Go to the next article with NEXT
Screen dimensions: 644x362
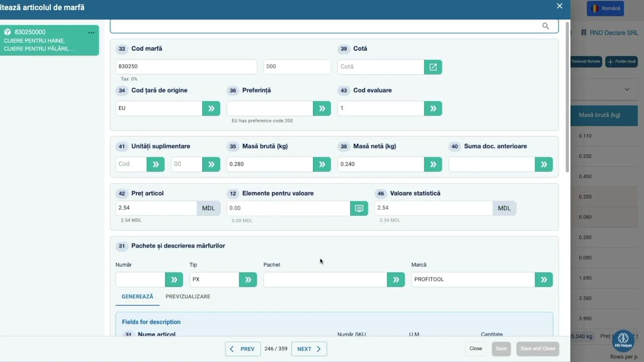click(309, 349)
